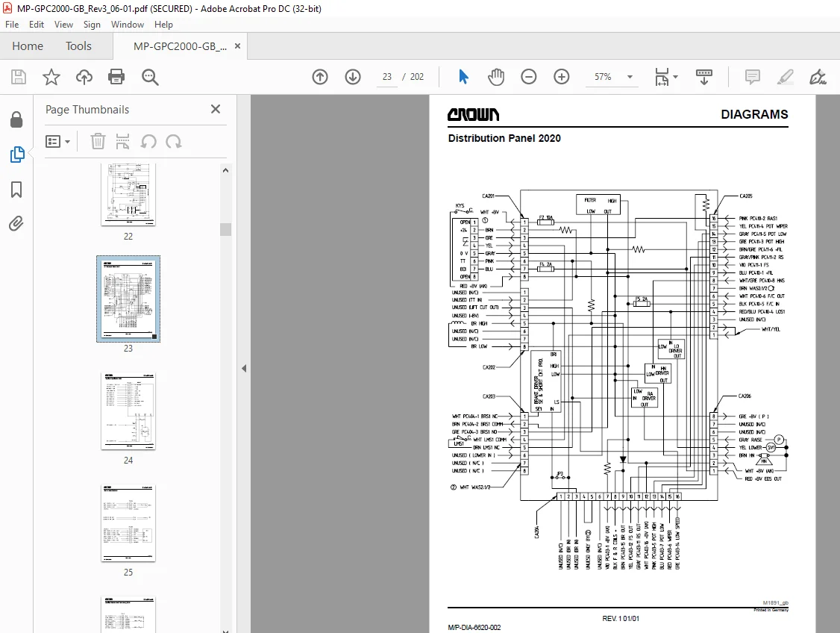Viewport: 840px width, 633px height.
Task: Add document to starred with star icon
Action: (x=51, y=77)
